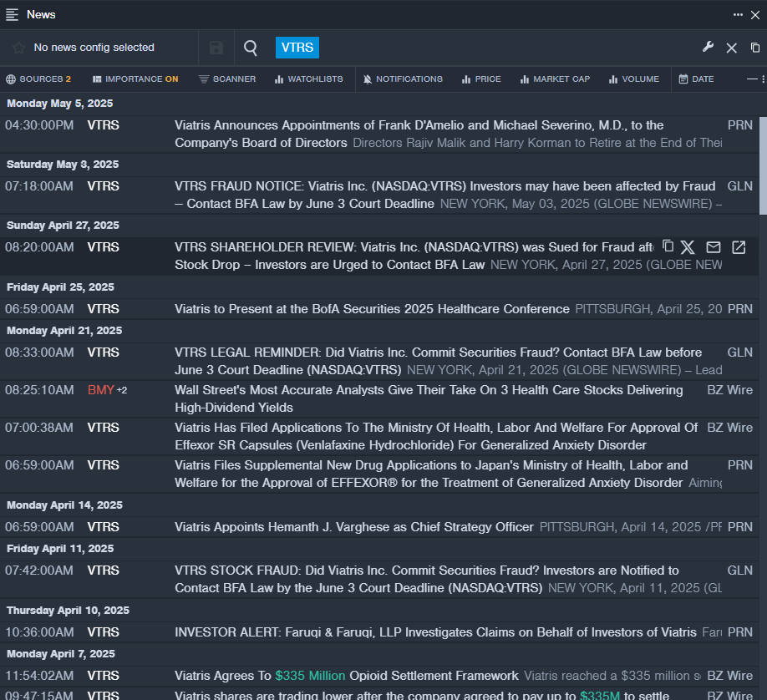Screen dimensions: 767x700
Task: Toggle the IMPORTANCE ON filter
Action: (135, 79)
